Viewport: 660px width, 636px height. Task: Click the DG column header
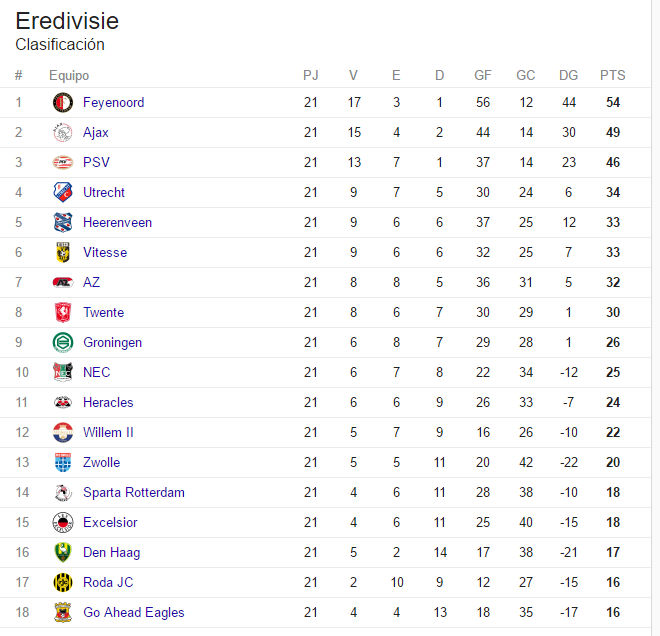[568, 75]
